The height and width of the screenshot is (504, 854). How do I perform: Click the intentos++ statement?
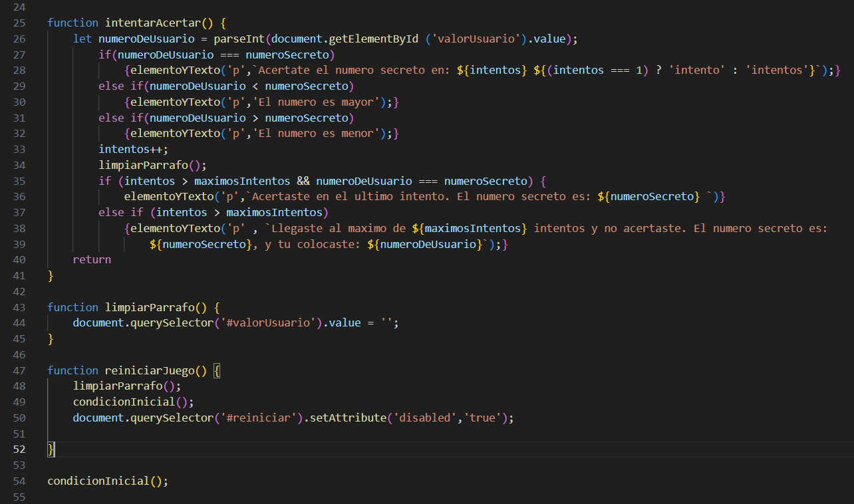coord(134,149)
